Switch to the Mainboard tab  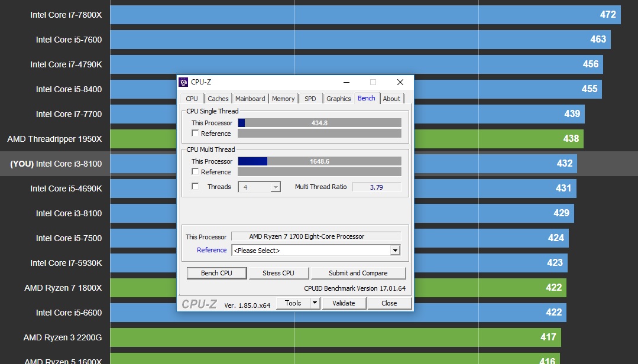(x=250, y=99)
